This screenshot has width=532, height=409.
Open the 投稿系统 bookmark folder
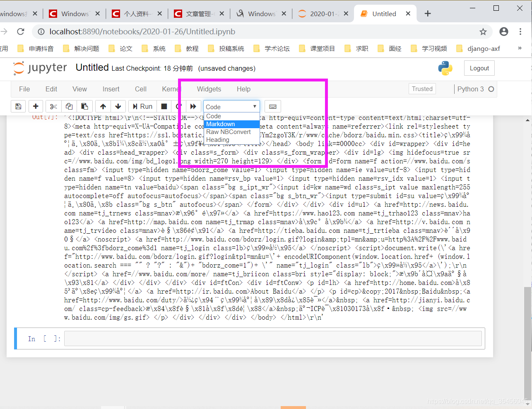226,48
